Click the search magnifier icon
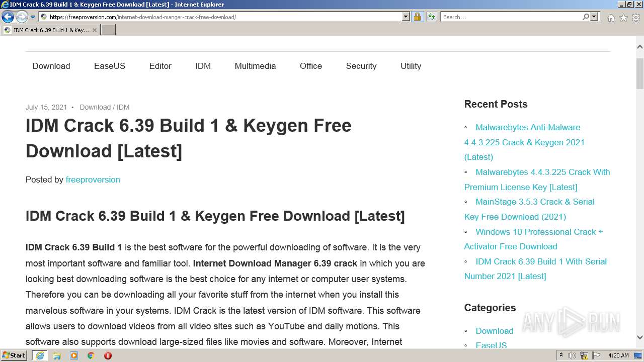644x362 pixels. pyautogui.click(x=586, y=17)
